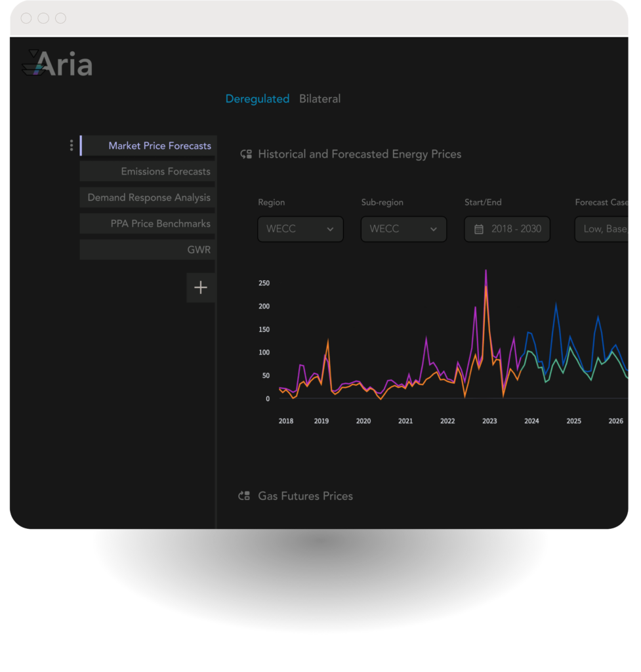The height and width of the screenshot is (672, 641).
Task: Open the Sub-region dropdown showing WECC
Action: click(x=403, y=229)
